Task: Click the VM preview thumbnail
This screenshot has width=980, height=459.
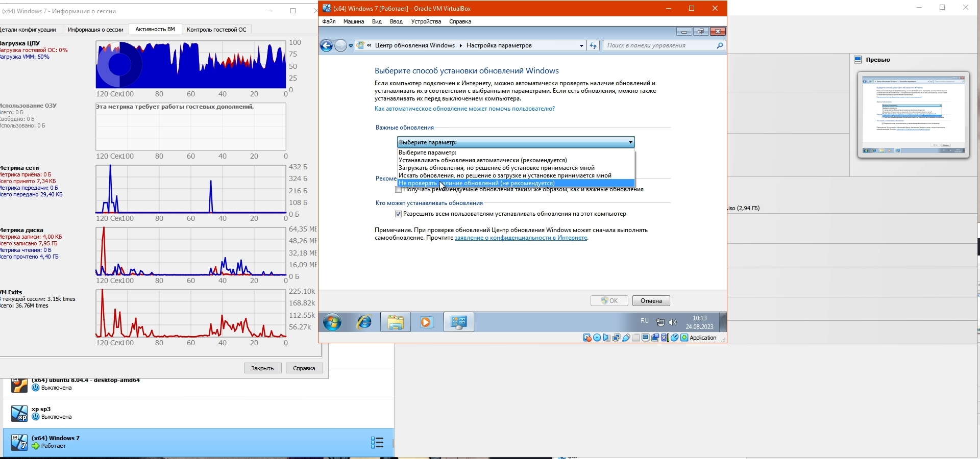Action: 914,115
